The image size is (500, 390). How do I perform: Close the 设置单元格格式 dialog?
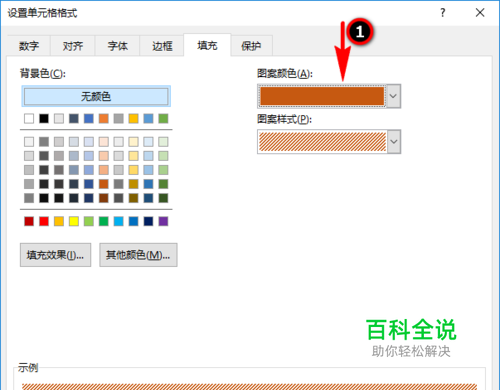click(480, 13)
